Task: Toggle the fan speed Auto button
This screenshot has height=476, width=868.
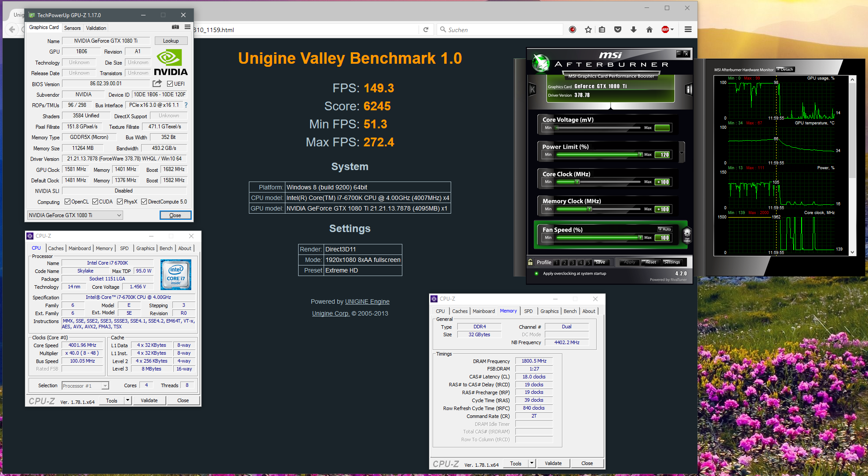Action: [x=665, y=229]
